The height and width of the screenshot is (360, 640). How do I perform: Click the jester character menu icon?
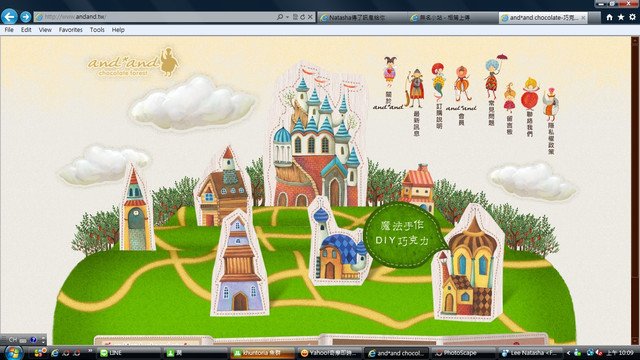390,71
